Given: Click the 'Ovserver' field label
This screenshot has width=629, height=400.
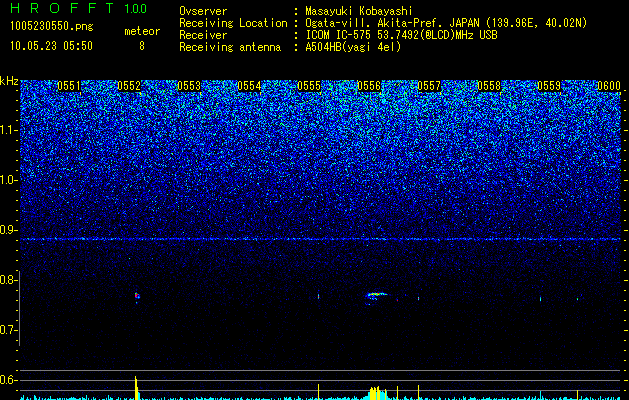Looking at the screenshot, I should 203,11.
